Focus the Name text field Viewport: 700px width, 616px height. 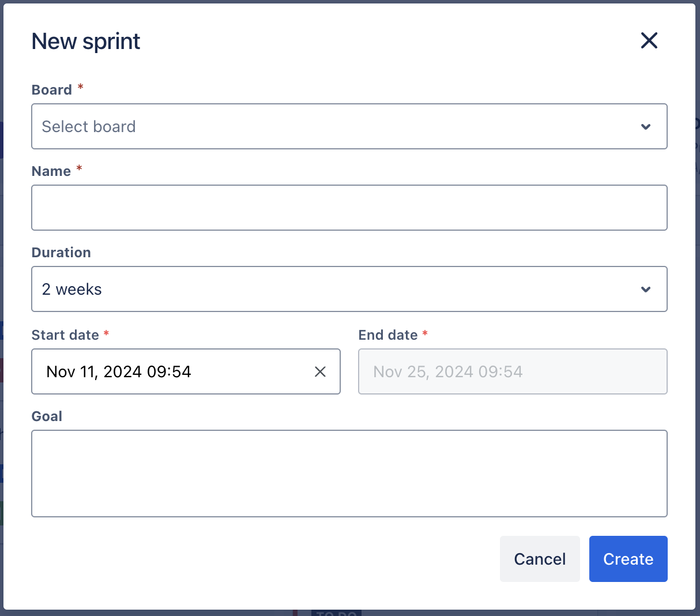349,208
